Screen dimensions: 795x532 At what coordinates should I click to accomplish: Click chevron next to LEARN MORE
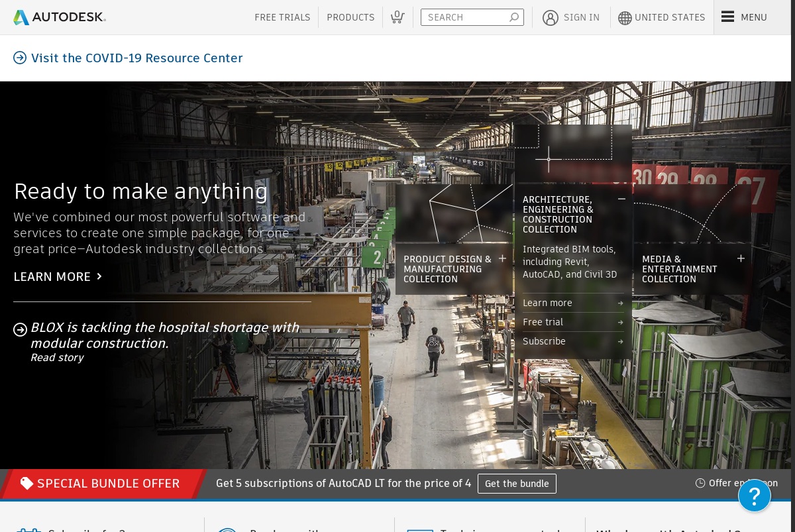click(99, 276)
